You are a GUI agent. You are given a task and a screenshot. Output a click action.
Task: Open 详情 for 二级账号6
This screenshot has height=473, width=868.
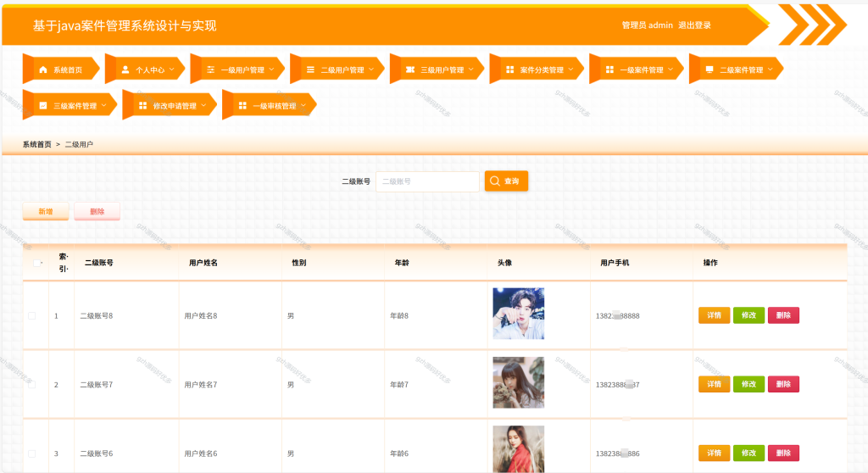[x=714, y=453]
